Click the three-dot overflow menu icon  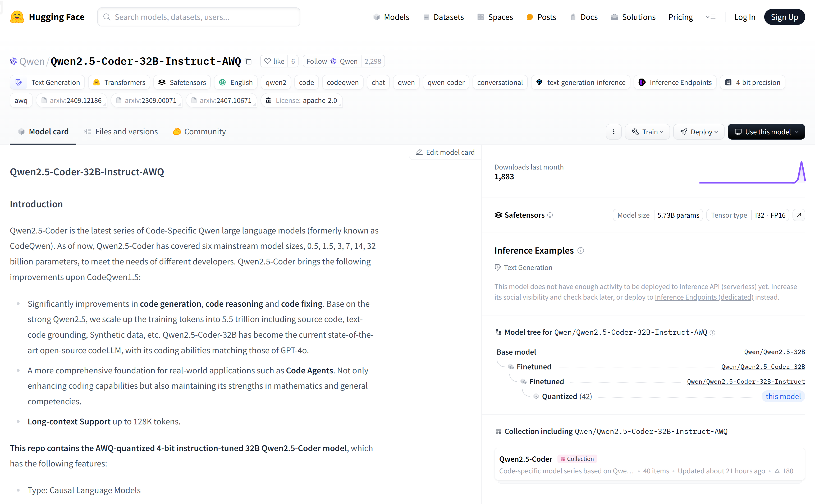coord(613,131)
